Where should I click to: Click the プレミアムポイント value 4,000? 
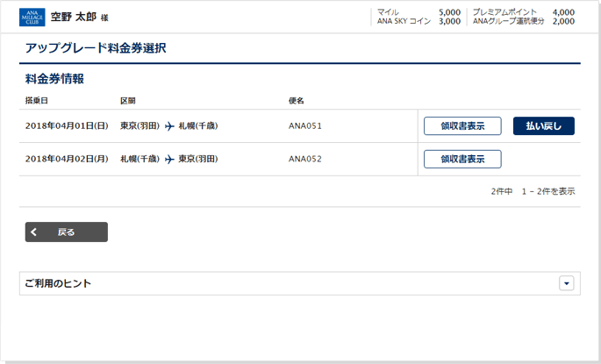pos(563,12)
